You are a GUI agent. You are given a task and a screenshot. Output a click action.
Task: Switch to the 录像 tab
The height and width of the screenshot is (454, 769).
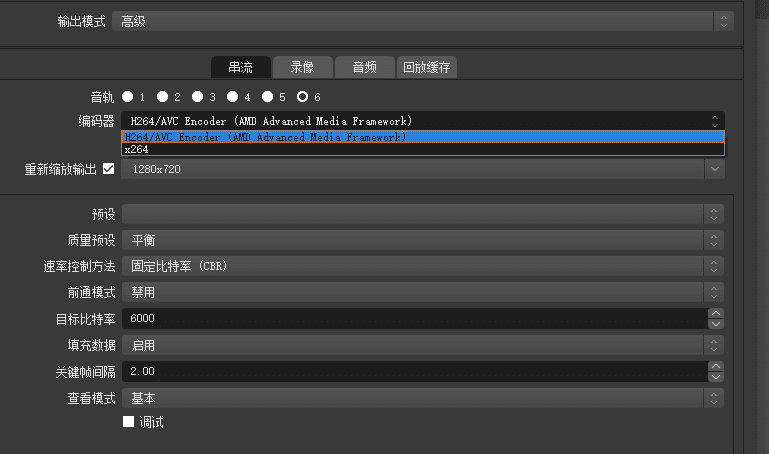click(302, 67)
